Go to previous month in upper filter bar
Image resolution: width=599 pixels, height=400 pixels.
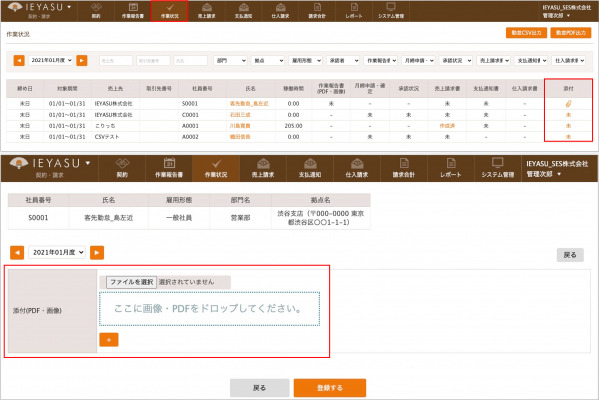click(19, 60)
